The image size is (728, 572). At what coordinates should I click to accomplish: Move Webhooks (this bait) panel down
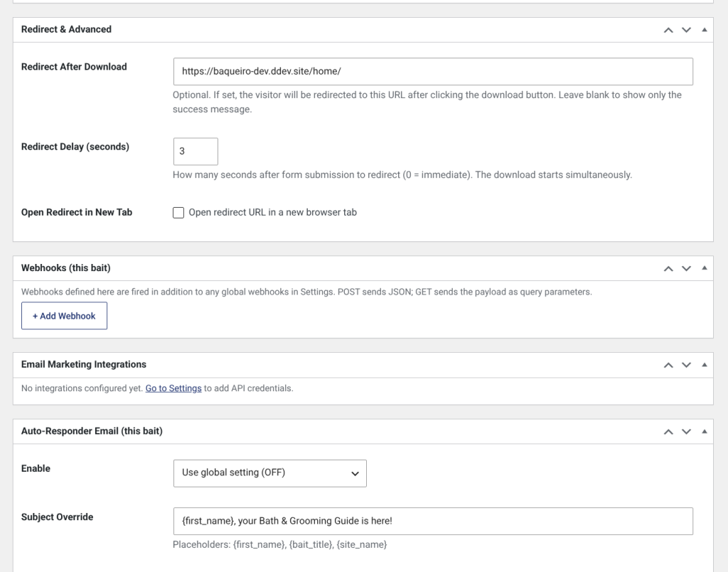686,268
